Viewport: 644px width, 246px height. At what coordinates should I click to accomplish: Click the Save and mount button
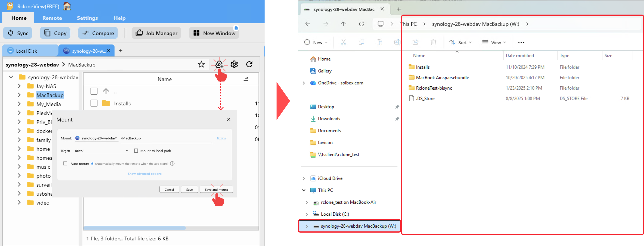pos(216,189)
